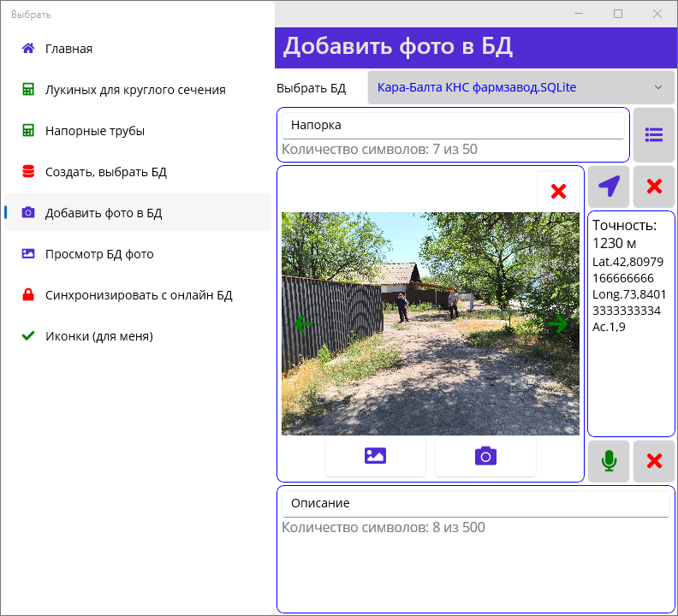Image resolution: width=678 pixels, height=616 pixels.
Task: Remove the photo using red X above image
Action: pyautogui.click(x=558, y=192)
